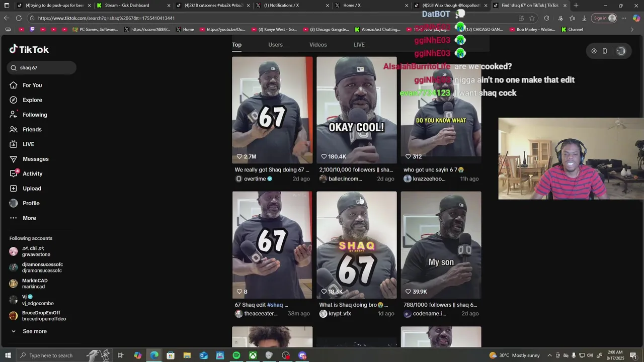This screenshot has width=644, height=362.
Task: Click the TikTok get-app icon in floating pill
Action: [x=594, y=51]
